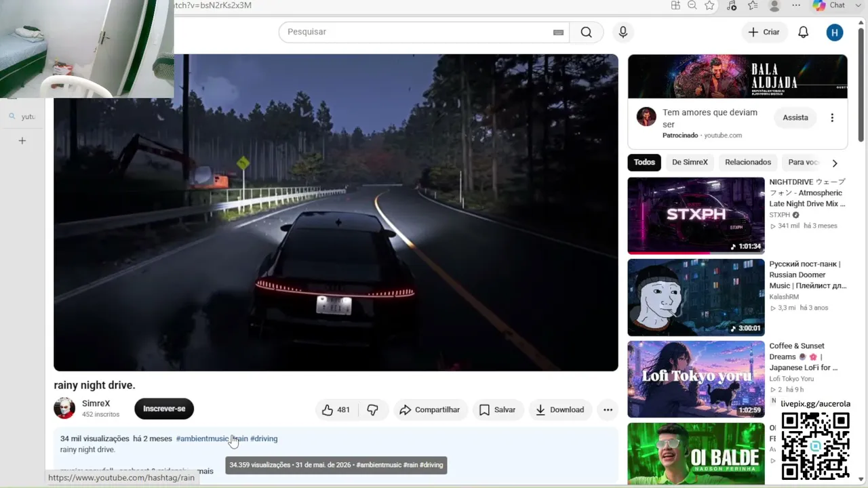Select the De SimreX filter chip

click(690, 162)
